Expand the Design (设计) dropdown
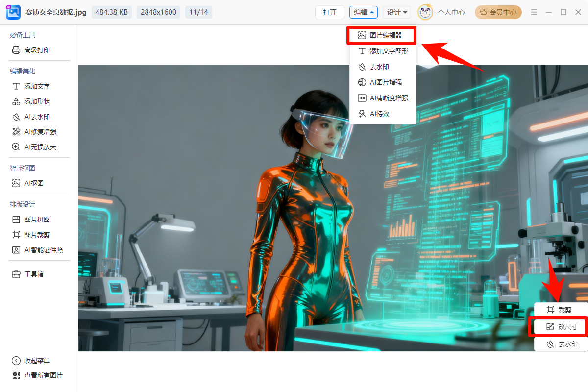This screenshot has height=392, width=588. [396, 12]
